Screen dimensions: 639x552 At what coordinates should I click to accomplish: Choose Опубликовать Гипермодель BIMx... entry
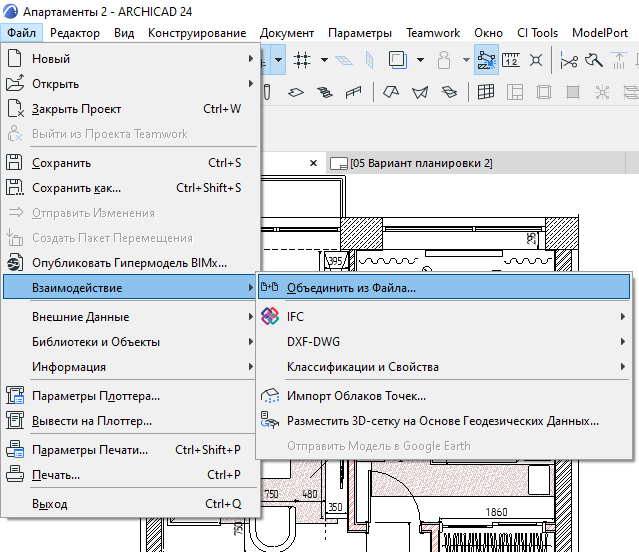tap(130, 263)
